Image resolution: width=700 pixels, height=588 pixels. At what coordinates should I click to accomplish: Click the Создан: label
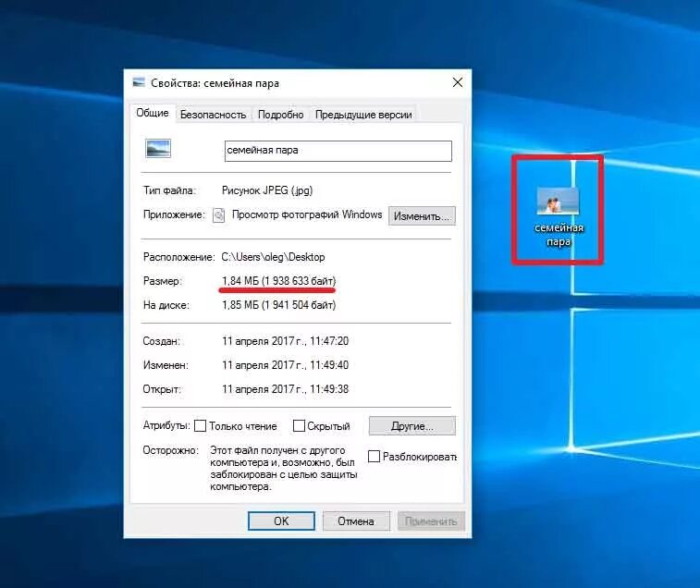coord(161,341)
